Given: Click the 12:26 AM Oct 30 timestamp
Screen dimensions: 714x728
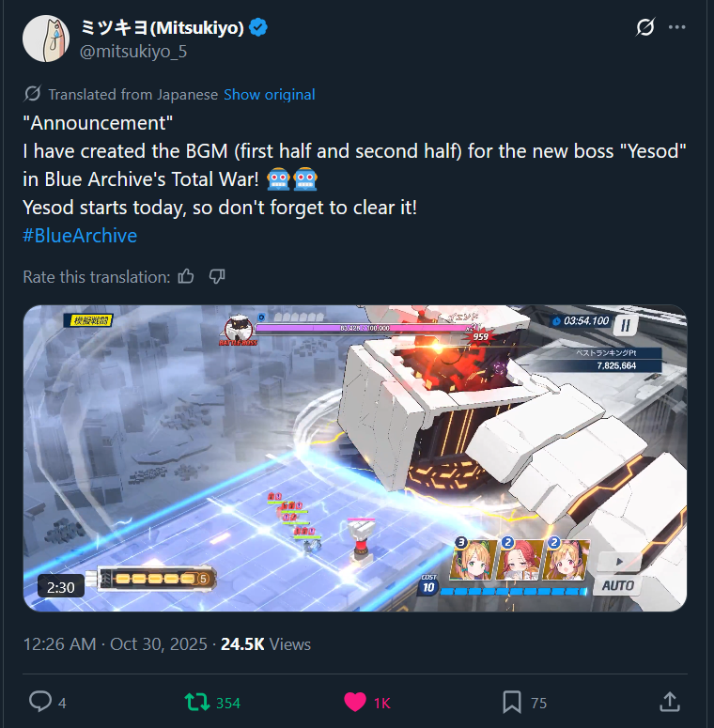Looking at the screenshot, I should click(116, 644).
